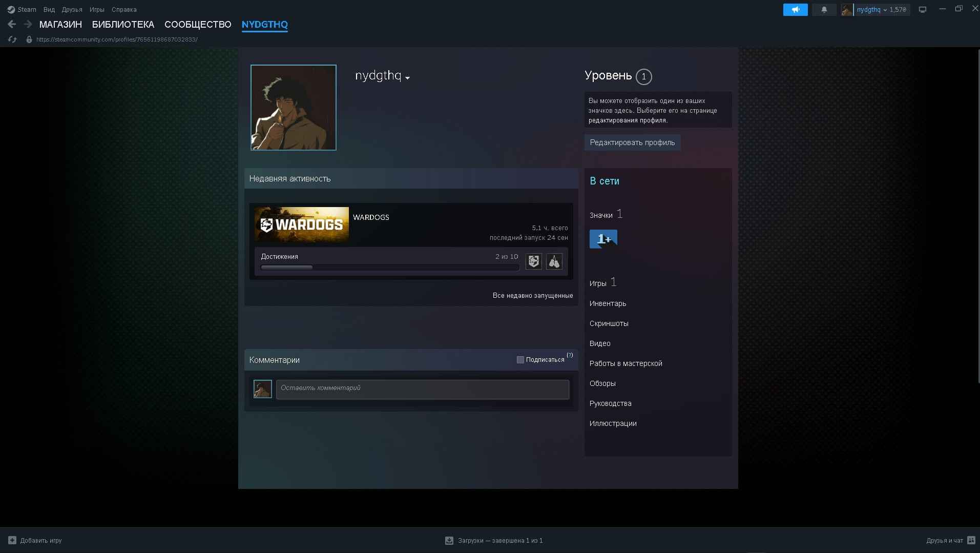
Task: Open the Видео link
Action: click(x=600, y=343)
